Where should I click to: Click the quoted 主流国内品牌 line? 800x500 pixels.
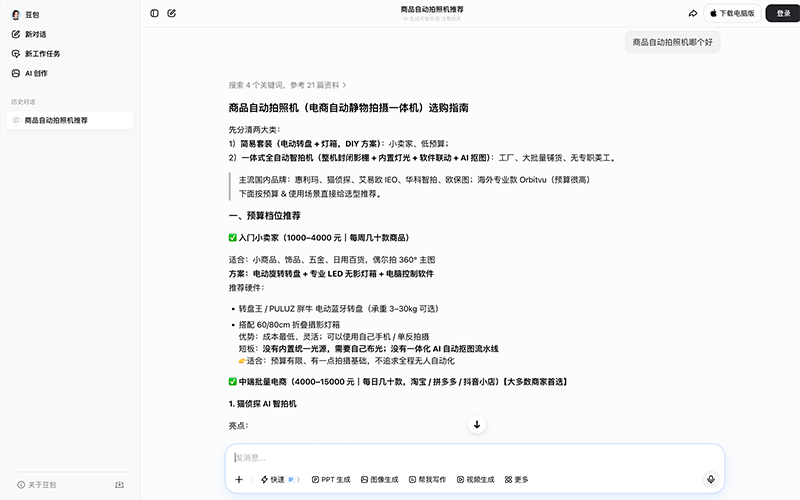coord(414,180)
